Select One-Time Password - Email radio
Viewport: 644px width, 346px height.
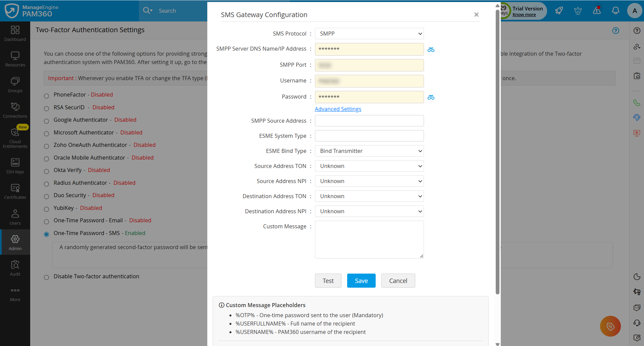coord(47,221)
